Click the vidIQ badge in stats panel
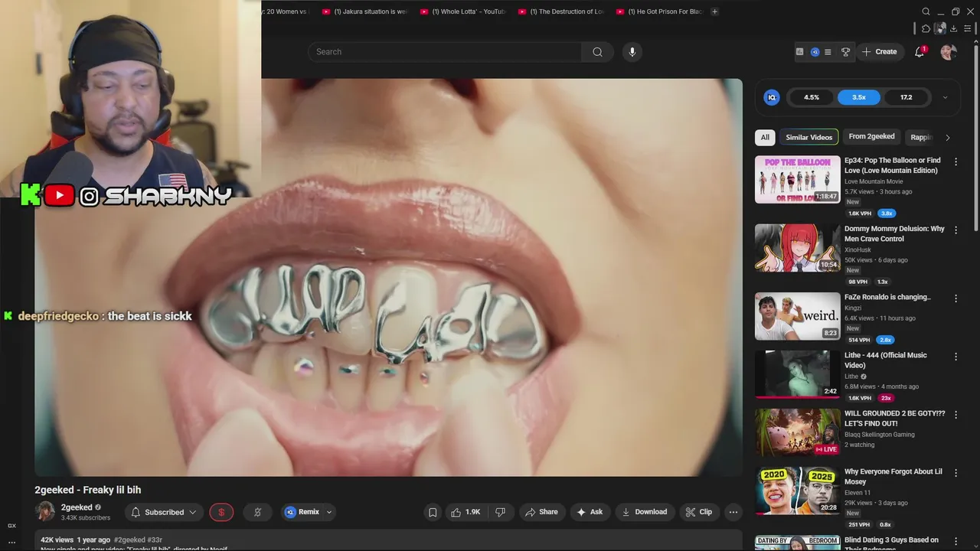 tap(772, 97)
